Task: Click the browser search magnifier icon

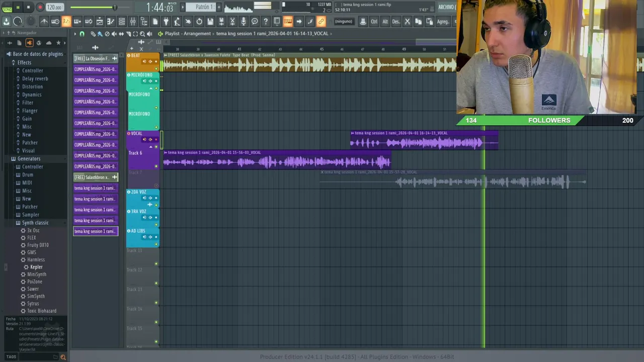Action: (x=63, y=357)
